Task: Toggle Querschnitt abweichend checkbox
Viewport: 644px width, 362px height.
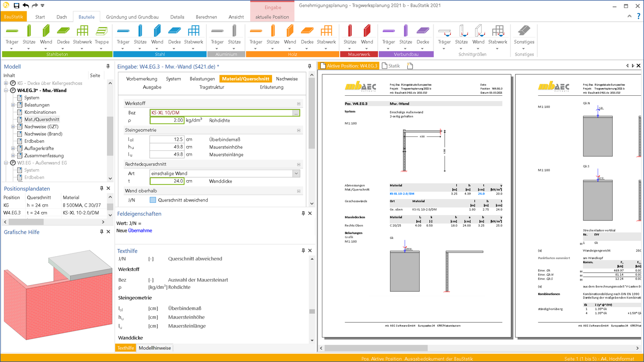Action: [x=153, y=200]
